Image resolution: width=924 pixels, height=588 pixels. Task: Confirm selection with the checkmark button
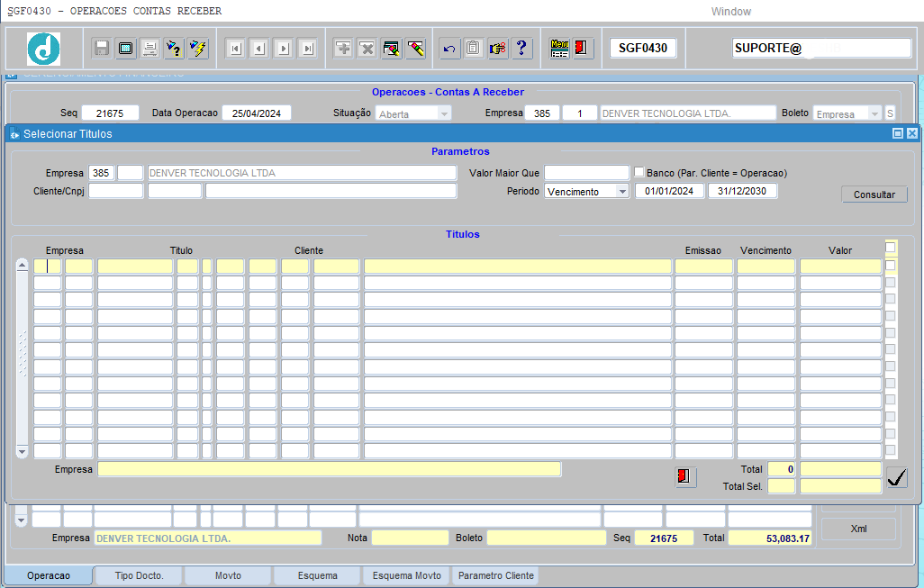point(896,476)
